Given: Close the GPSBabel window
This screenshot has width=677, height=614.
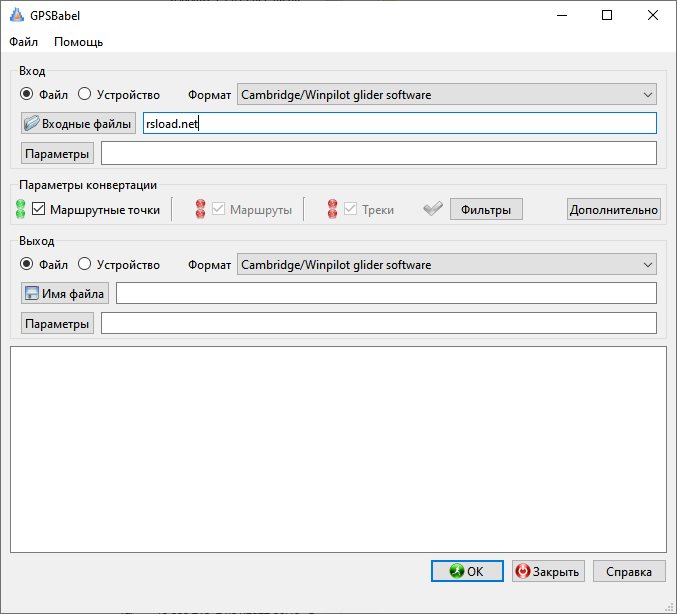Looking at the screenshot, I should [x=653, y=16].
